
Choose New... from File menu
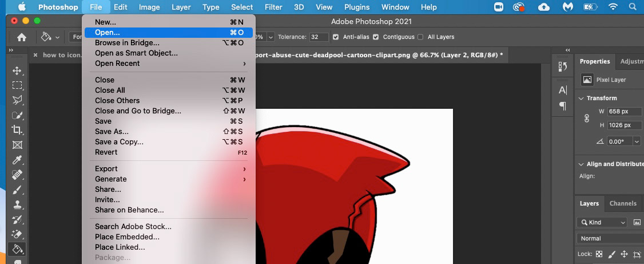(168, 22)
